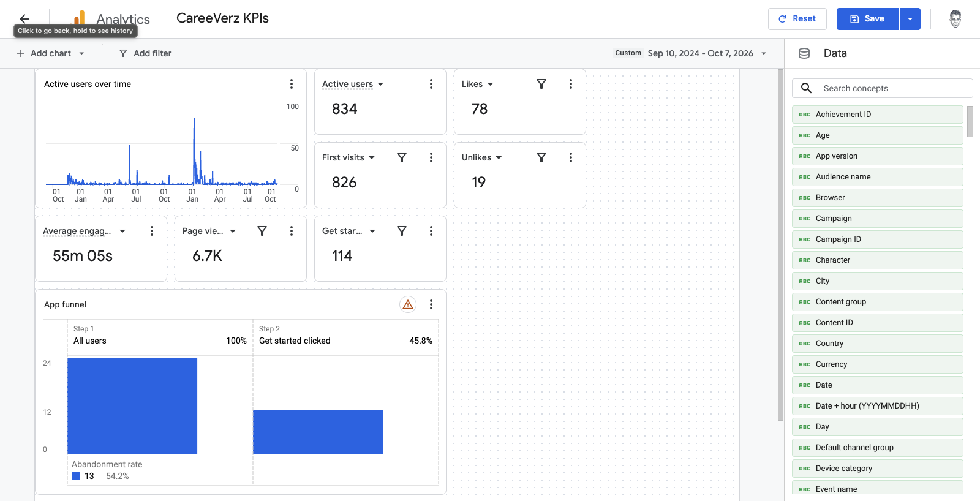This screenshot has width=980, height=501.
Task: Open Unlikes card three-dot menu
Action: click(571, 157)
